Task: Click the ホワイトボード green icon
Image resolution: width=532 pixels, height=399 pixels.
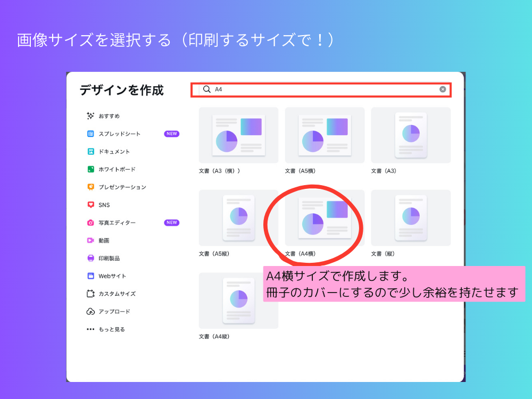Action: tap(90, 169)
